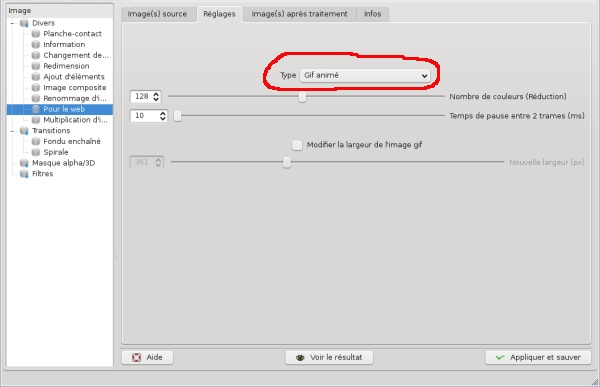Switch to the Image(s) source tab
600x387 pixels.
[x=157, y=14]
